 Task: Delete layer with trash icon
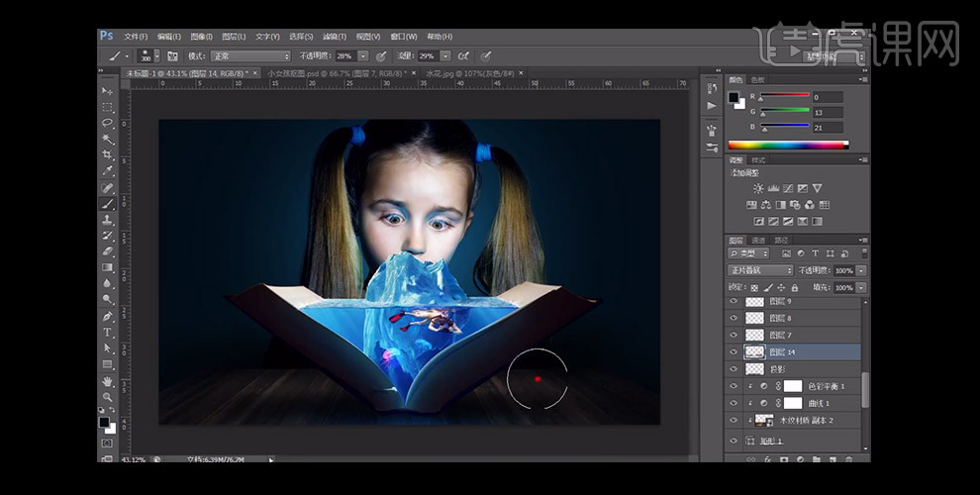tap(848, 459)
